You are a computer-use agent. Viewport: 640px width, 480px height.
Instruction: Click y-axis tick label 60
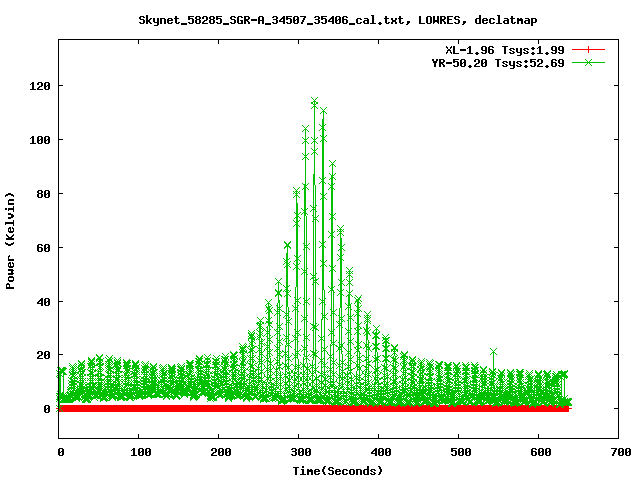click(x=43, y=248)
